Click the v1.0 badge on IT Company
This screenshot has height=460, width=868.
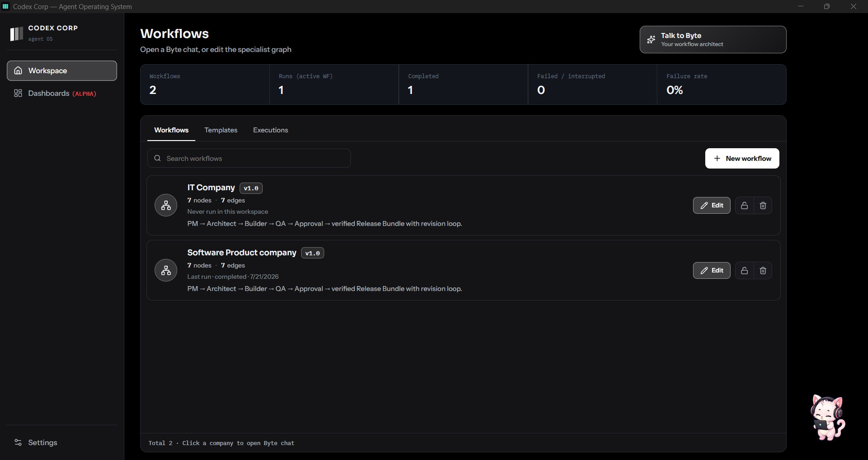(x=251, y=188)
